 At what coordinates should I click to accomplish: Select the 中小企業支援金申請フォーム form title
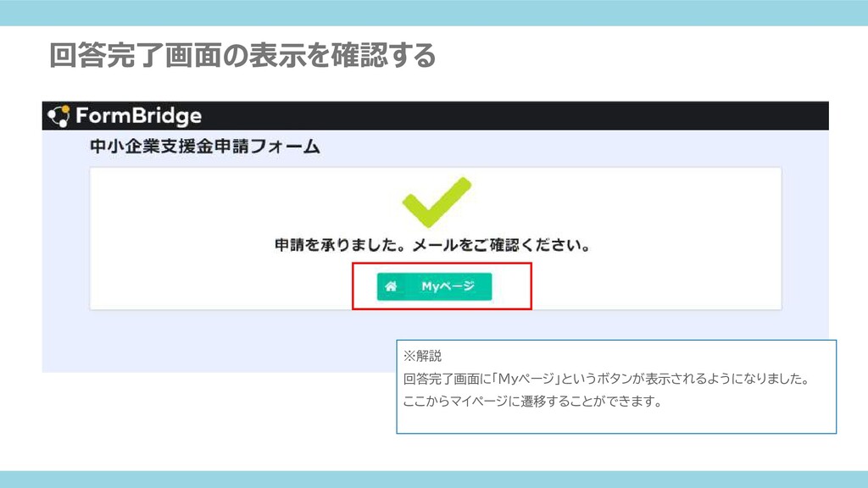[x=205, y=147]
